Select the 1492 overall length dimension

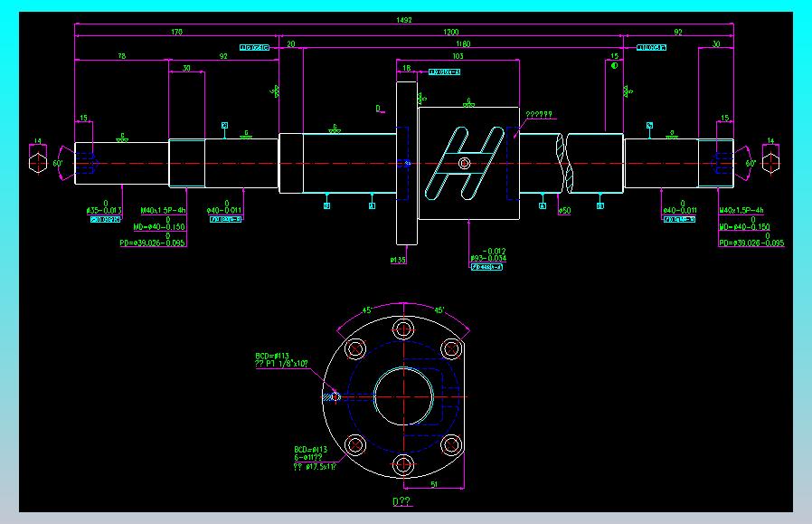point(404,20)
